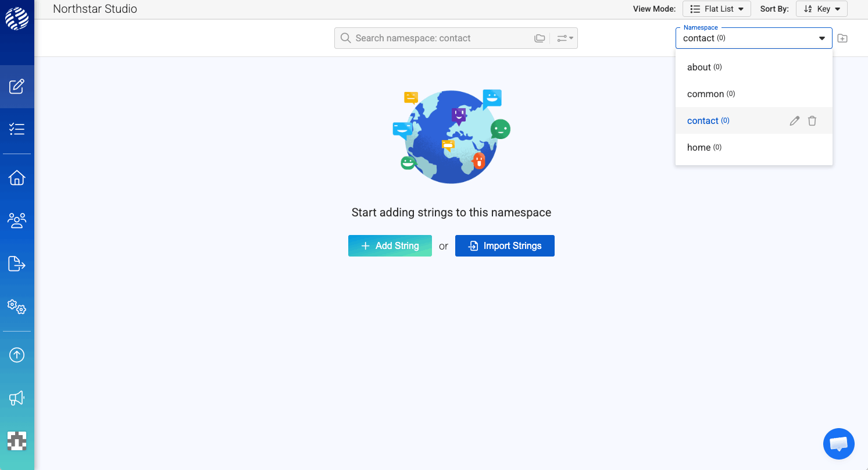Select the home namespace option
The height and width of the screenshot is (470, 868).
coord(699,148)
